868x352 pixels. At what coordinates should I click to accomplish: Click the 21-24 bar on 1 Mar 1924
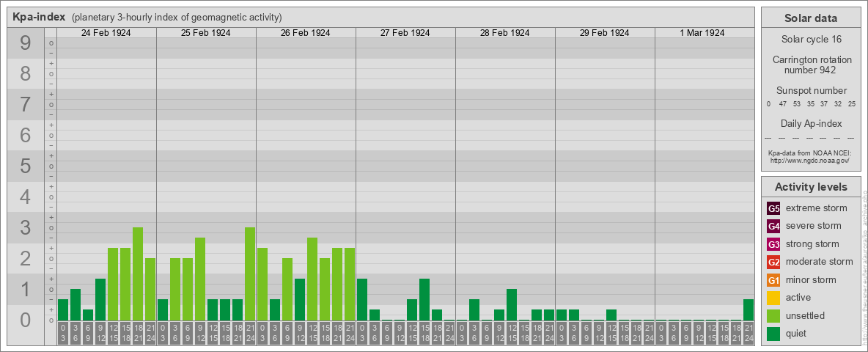coord(749,310)
